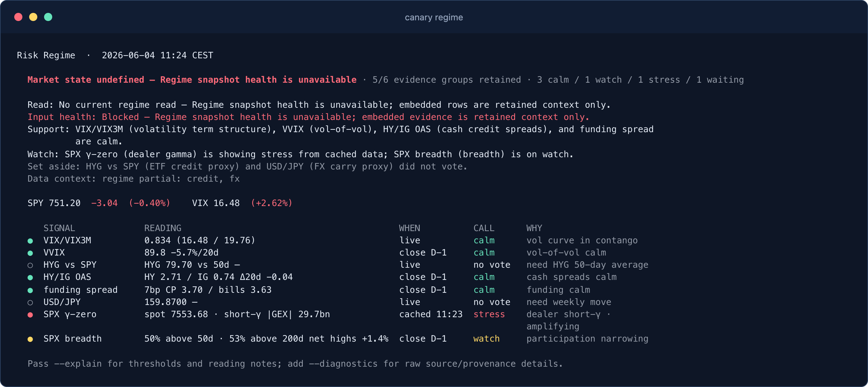Click the green status dot for funding spread
Image resolution: width=868 pixels, height=387 pixels.
pos(30,290)
